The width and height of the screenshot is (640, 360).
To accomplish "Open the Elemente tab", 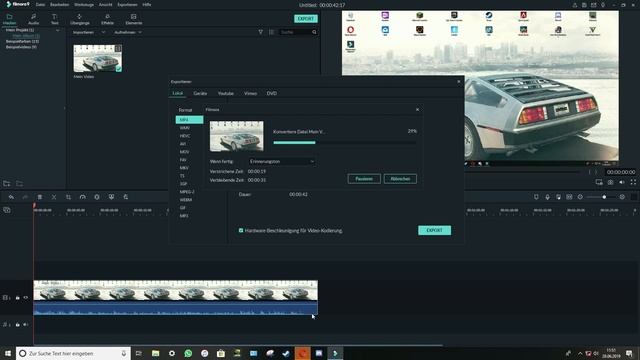I will [x=134, y=19].
